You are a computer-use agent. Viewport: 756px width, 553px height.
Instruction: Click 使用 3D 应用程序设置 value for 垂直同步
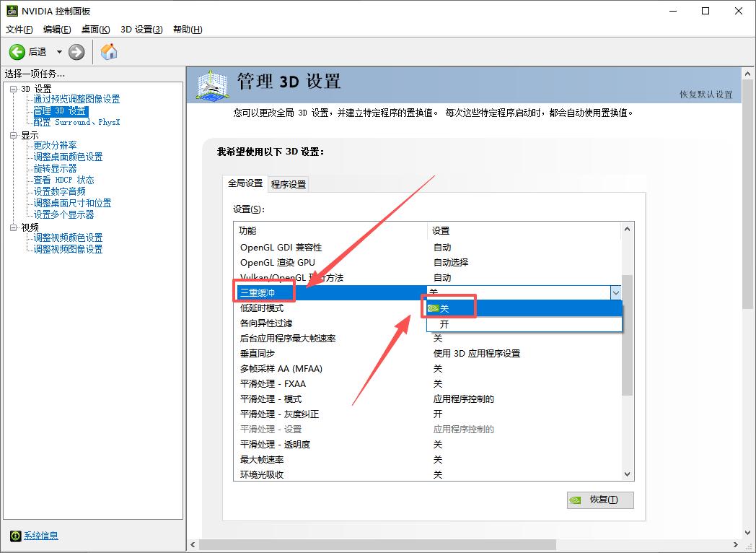tap(477, 353)
